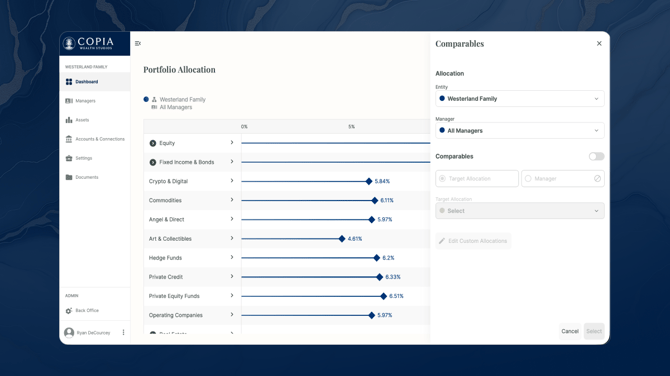670x376 pixels.
Task: Click the Art & Collectibles 4.61% diamond marker
Action: coord(342,239)
